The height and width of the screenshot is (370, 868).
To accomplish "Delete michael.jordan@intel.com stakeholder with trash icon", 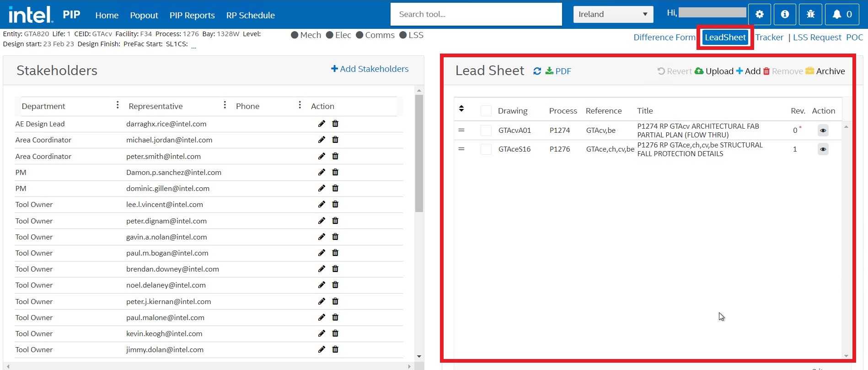I will coord(335,140).
